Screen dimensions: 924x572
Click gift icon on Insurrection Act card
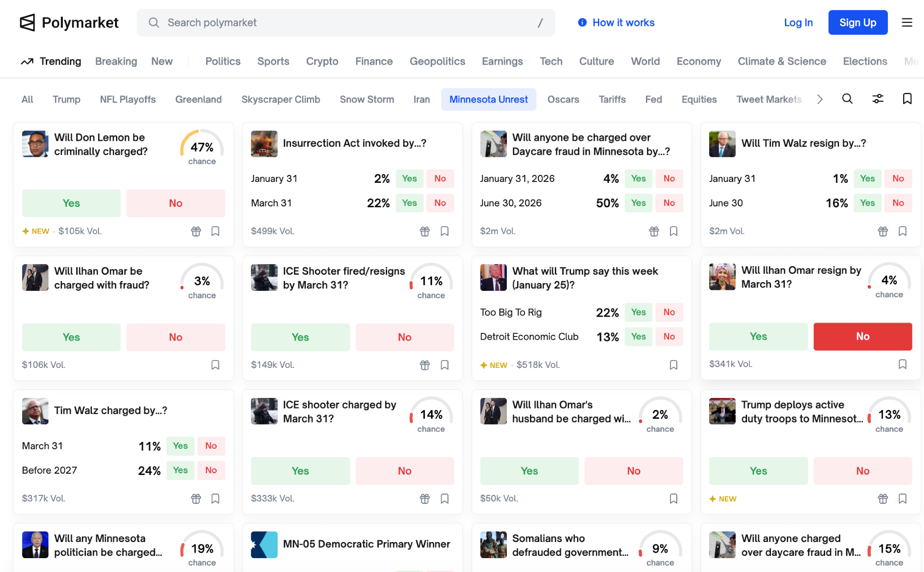[425, 231]
